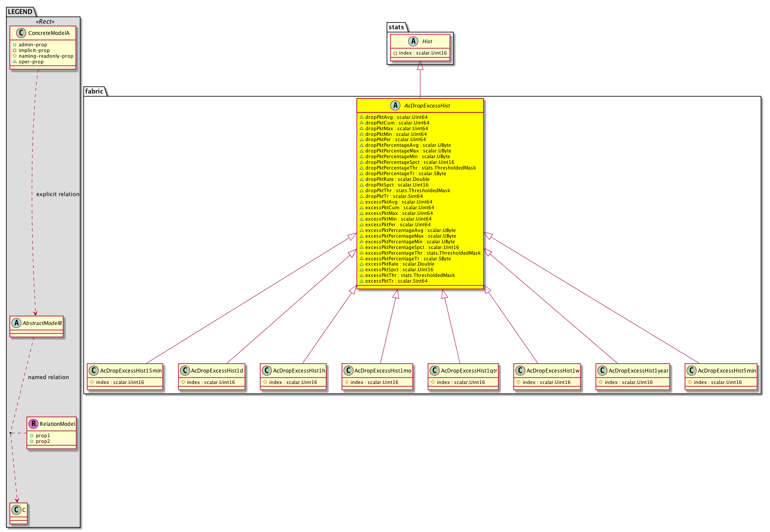Click the AcDropExcessHist1h class box title
Image resolution: width=770 pixels, height=532 pixels.
click(x=299, y=371)
